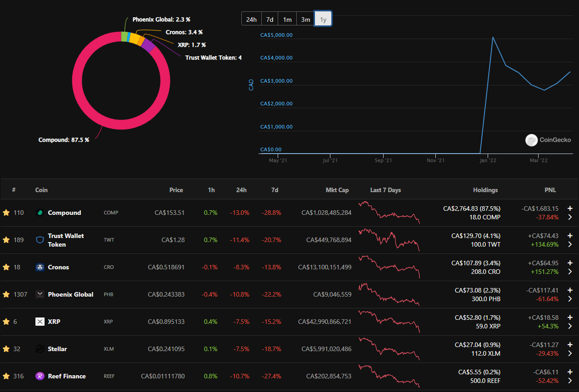The image size is (579, 392).
Task: Sort table by Coin column header
Action: coord(41,190)
